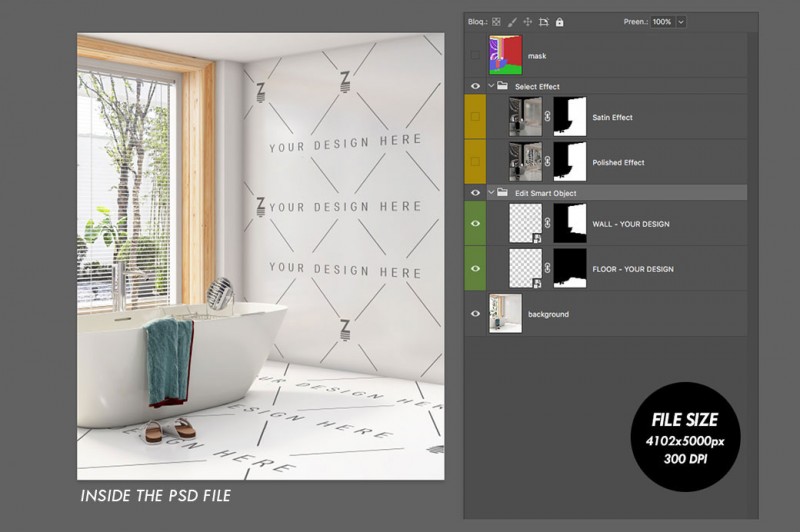Image resolution: width=800 pixels, height=532 pixels.
Task: Collapse the Edit Smart Object group
Action: click(491, 193)
